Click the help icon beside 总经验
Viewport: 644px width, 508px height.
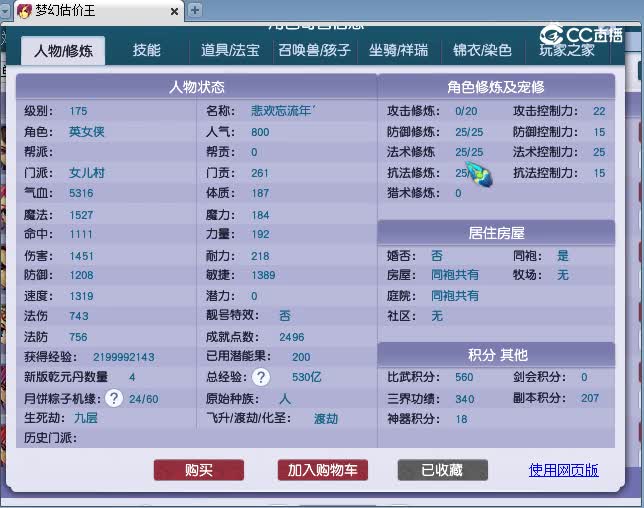click(x=261, y=377)
